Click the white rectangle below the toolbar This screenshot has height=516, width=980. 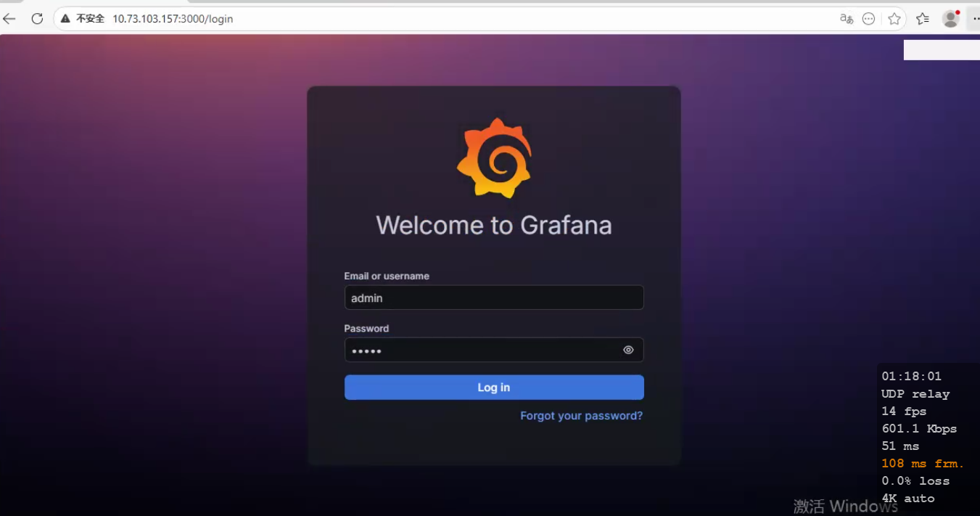941,50
